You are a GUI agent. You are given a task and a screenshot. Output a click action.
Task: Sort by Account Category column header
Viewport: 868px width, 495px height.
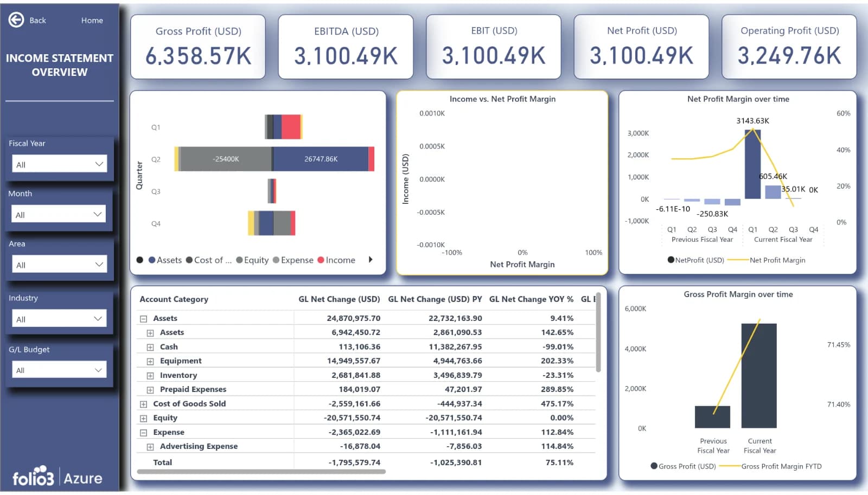(174, 299)
